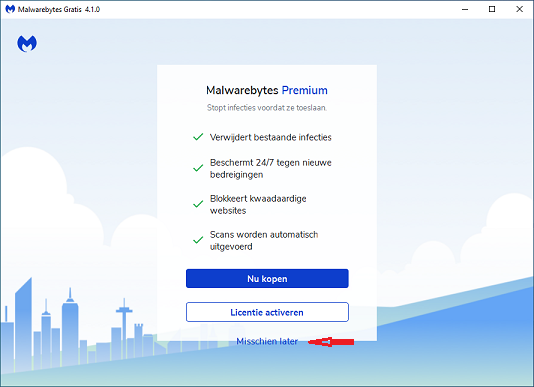
Task: Maximize the Malwarebytes window
Action: pos(492,9)
